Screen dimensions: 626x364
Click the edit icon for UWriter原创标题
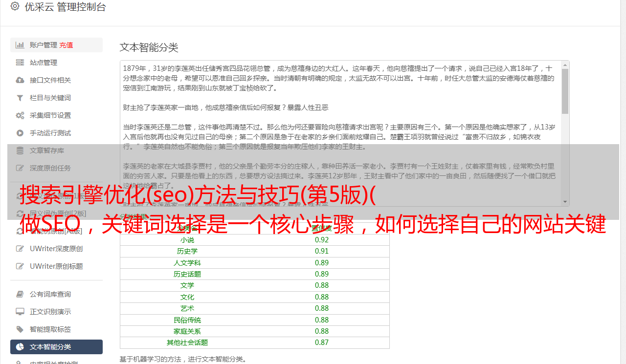20,266
